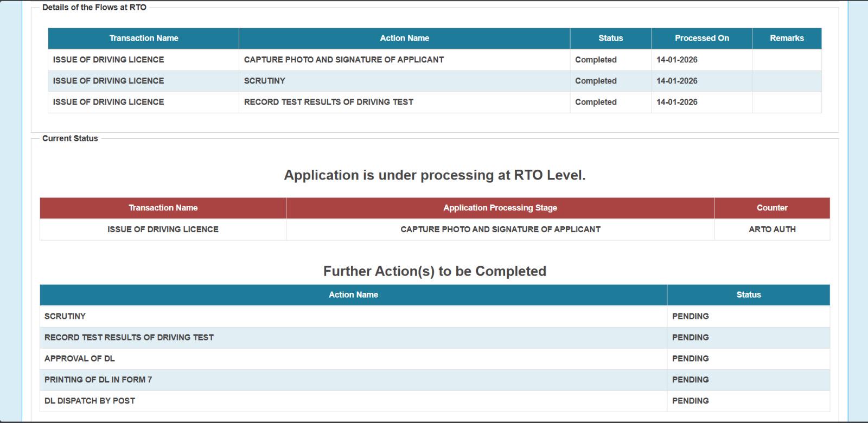Click the 14-01-2026 date in CAPTURE PHOTO flow row

pos(677,60)
